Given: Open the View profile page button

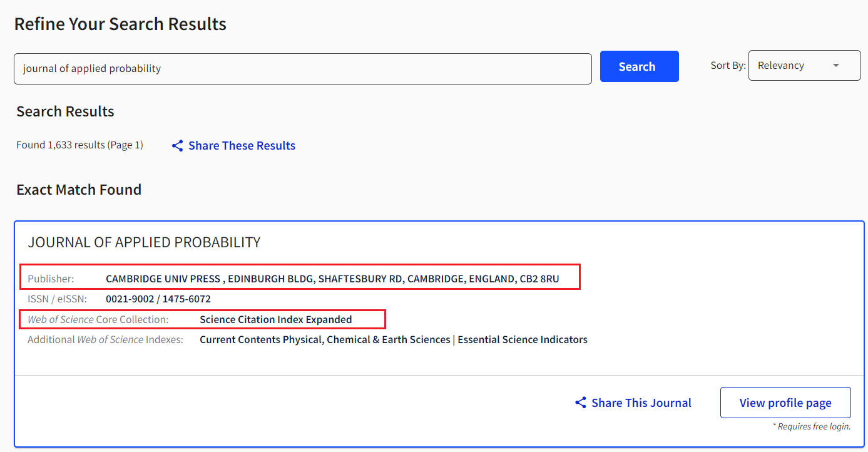Looking at the screenshot, I should point(785,403).
